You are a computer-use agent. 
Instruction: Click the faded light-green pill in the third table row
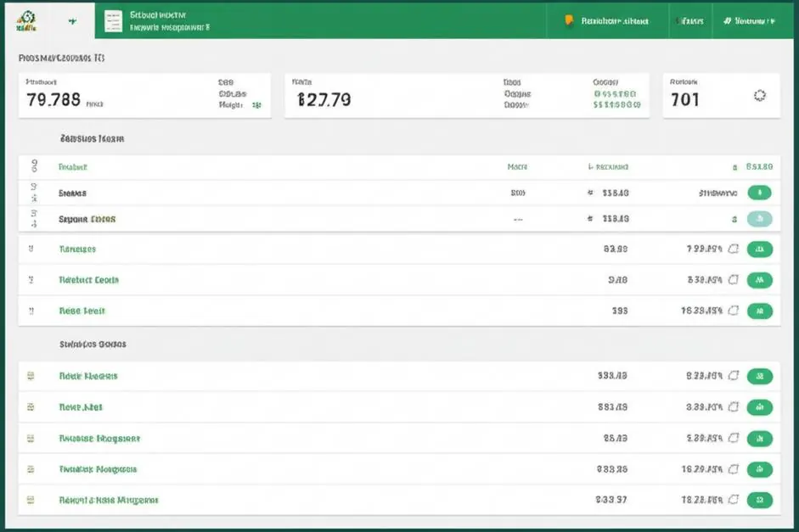pyautogui.click(x=760, y=219)
